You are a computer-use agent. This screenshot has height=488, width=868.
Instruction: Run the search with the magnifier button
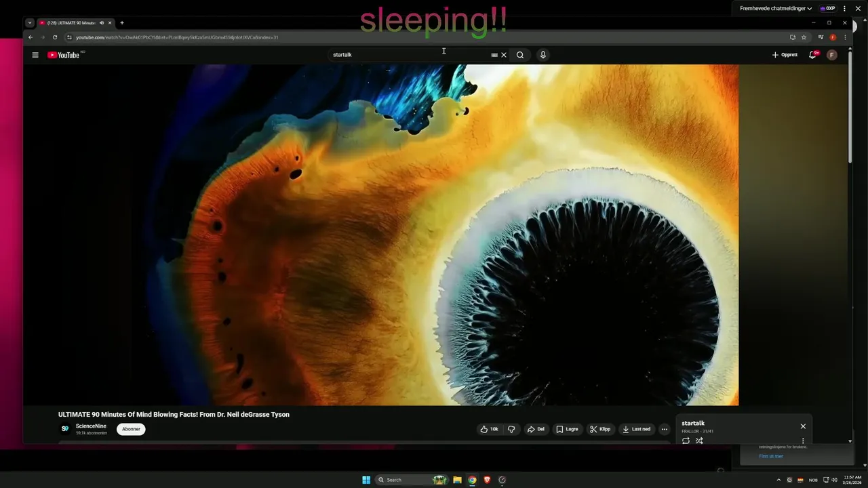pyautogui.click(x=520, y=55)
